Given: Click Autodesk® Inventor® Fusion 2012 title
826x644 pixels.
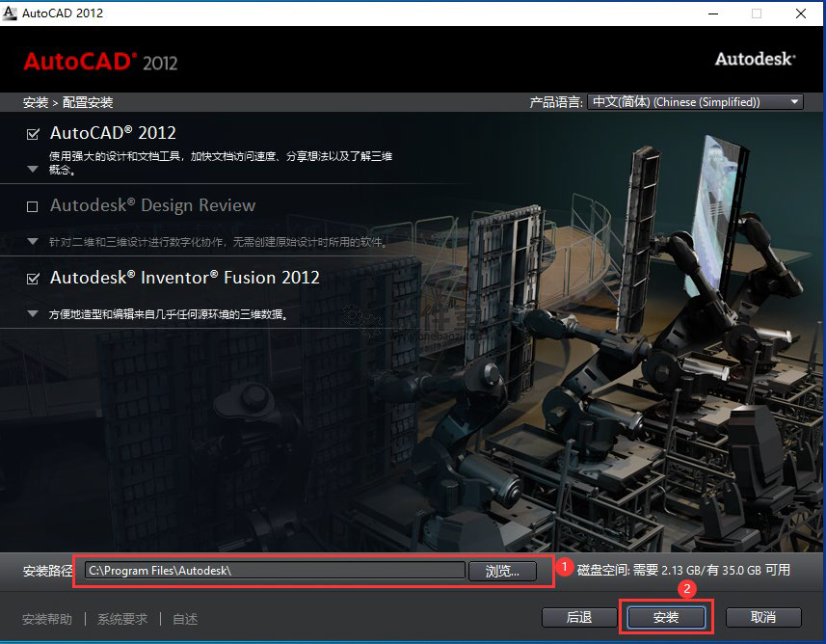Looking at the screenshot, I should coord(185,278).
